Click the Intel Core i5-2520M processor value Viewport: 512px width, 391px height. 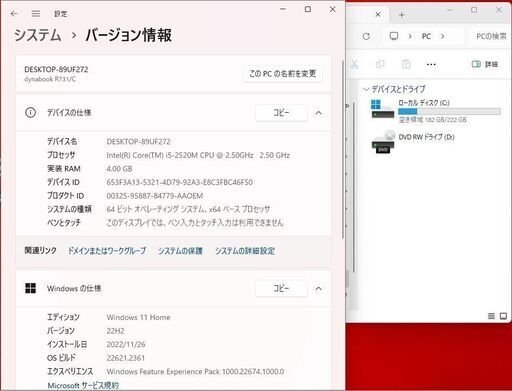coord(198,155)
